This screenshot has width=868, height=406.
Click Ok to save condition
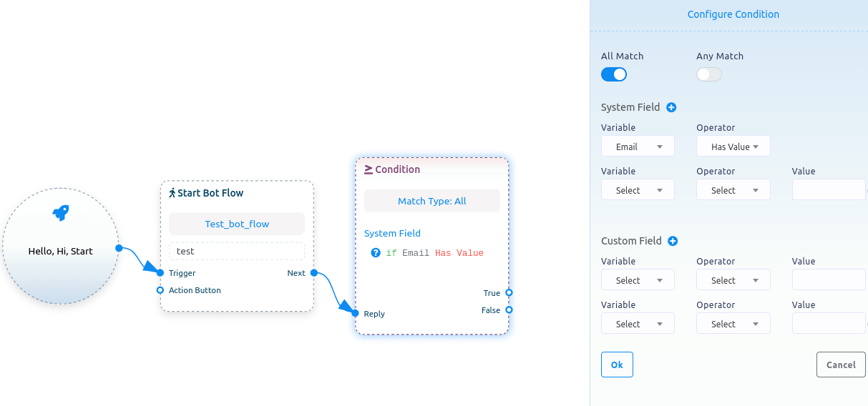click(617, 365)
